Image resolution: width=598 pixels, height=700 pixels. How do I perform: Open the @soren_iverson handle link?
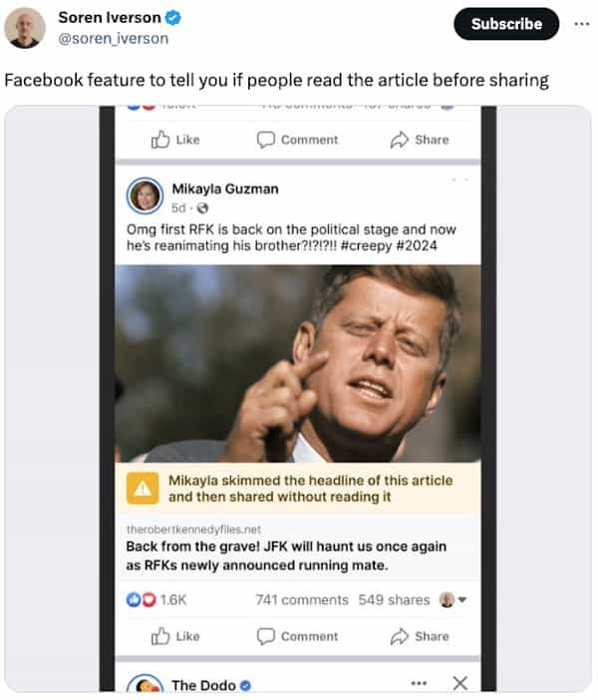pos(113,38)
